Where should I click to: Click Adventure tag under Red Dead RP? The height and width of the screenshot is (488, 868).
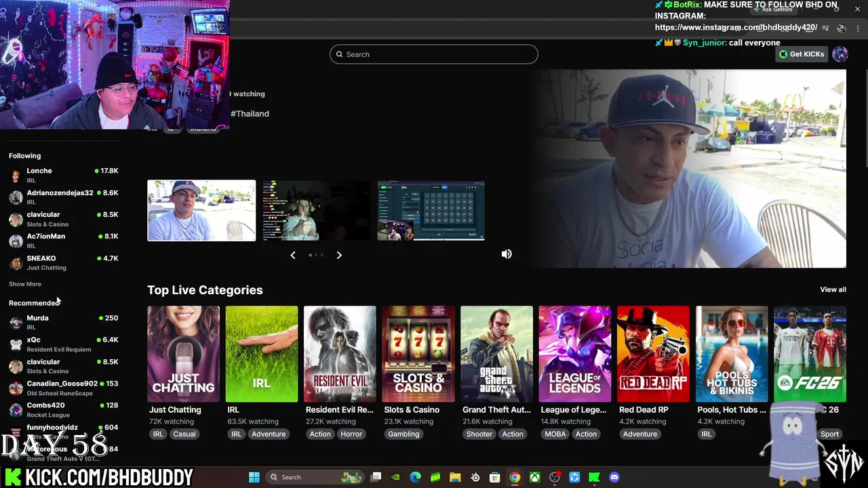click(x=640, y=434)
